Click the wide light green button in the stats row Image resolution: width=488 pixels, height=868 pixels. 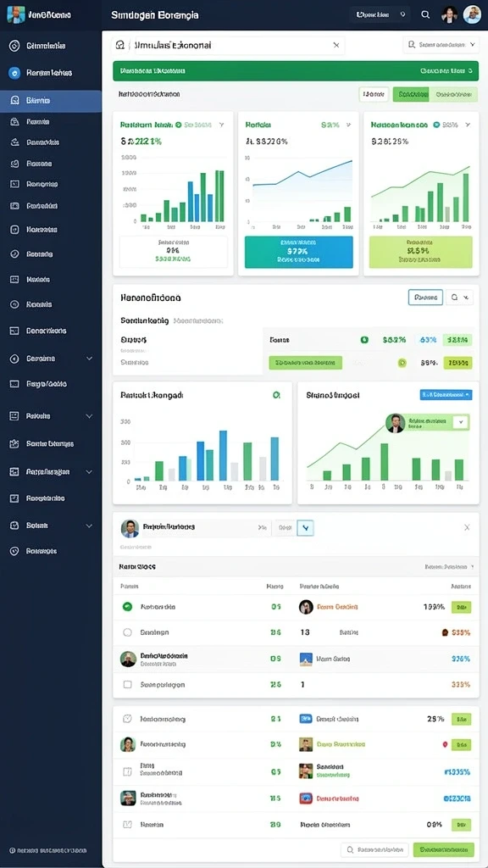click(305, 363)
